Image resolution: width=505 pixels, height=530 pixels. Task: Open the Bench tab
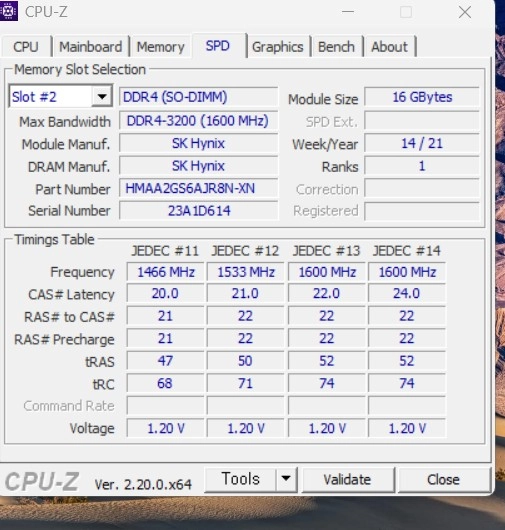336,46
